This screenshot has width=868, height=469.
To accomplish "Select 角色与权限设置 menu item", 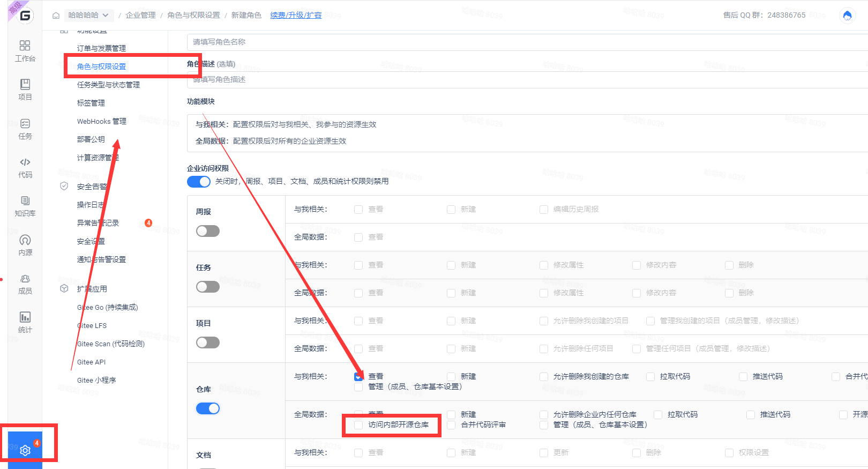I will coord(101,66).
